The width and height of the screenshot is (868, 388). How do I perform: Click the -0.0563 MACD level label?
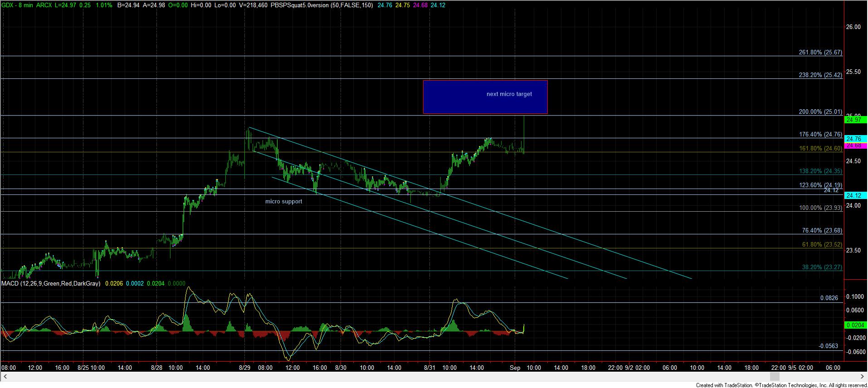(828, 346)
